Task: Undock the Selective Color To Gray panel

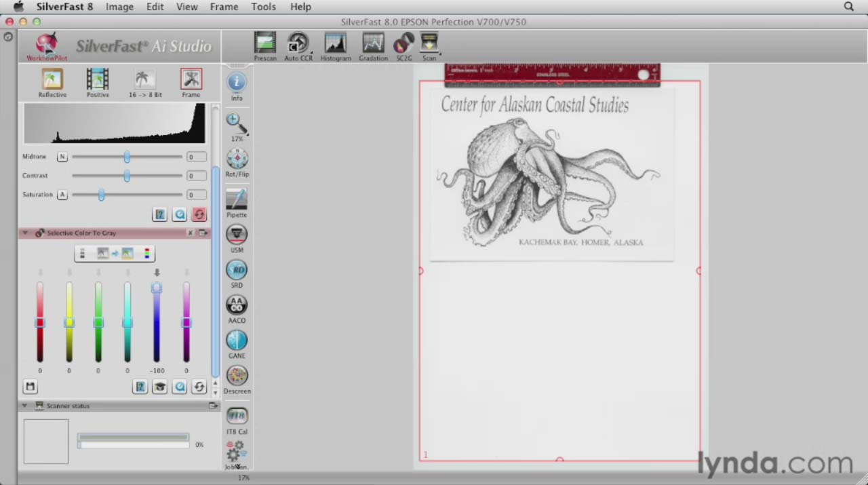Action: (x=203, y=233)
